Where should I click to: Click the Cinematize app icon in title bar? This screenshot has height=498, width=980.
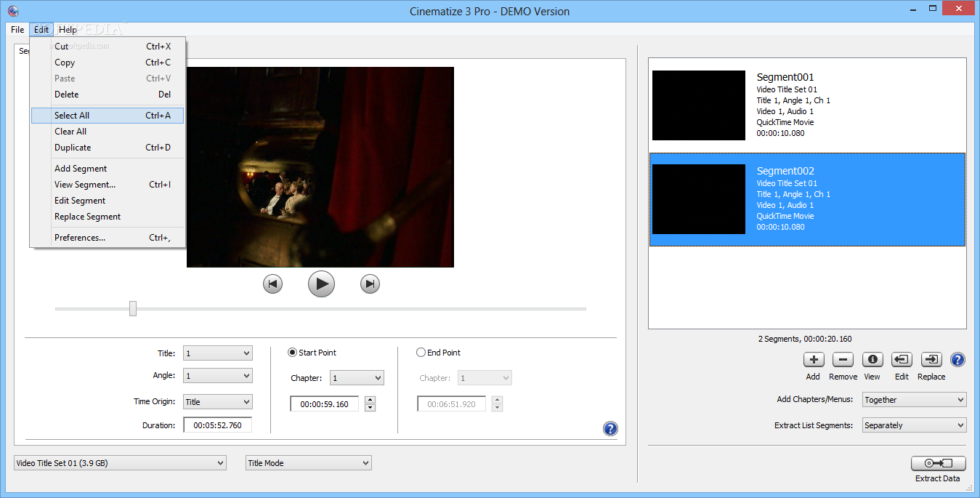(x=12, y=11)
